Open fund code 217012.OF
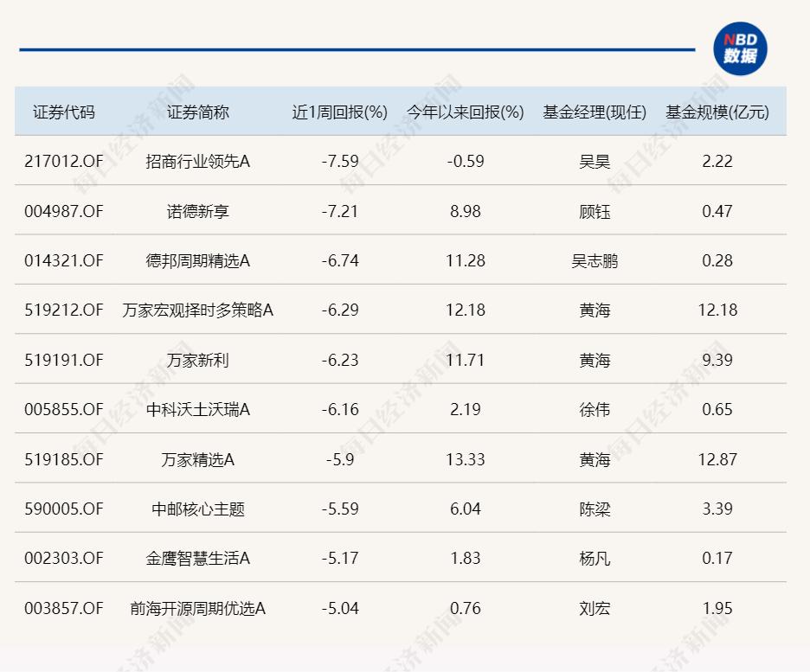This screenshot has width=810, height=672. click(x=63, y=161)
